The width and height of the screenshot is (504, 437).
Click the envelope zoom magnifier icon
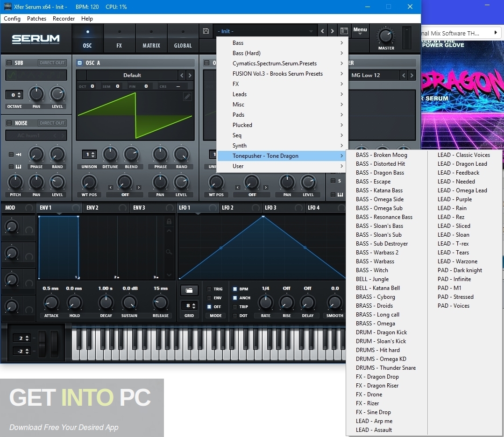169,252
